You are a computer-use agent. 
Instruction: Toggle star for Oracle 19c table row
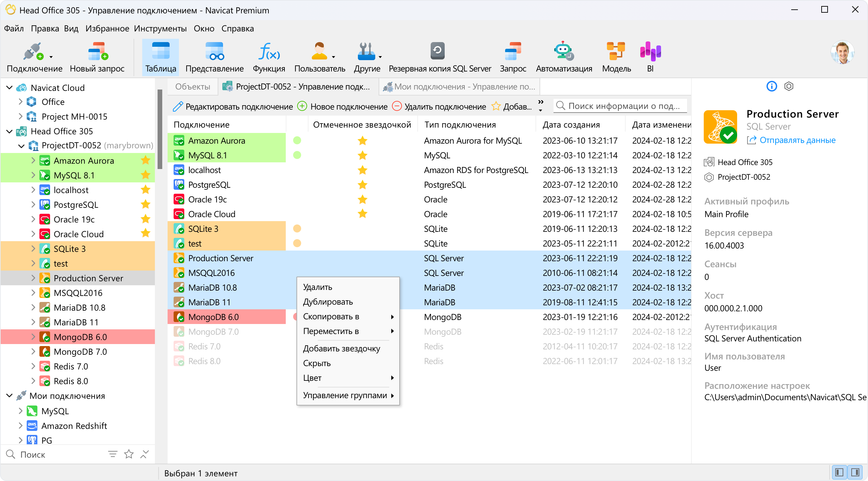pyautogui.click(x=363, y=199)
